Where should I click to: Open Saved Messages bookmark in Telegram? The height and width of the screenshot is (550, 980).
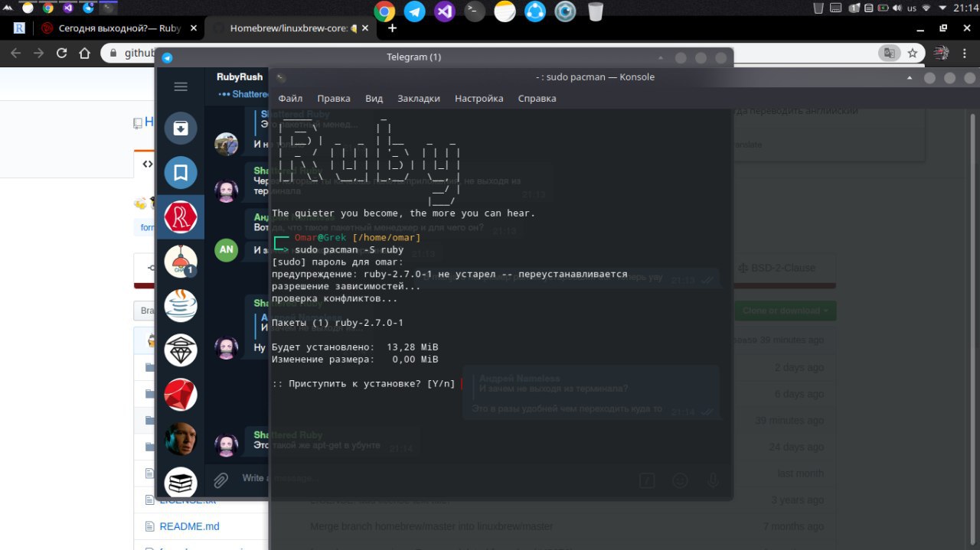tap(181, 173)
